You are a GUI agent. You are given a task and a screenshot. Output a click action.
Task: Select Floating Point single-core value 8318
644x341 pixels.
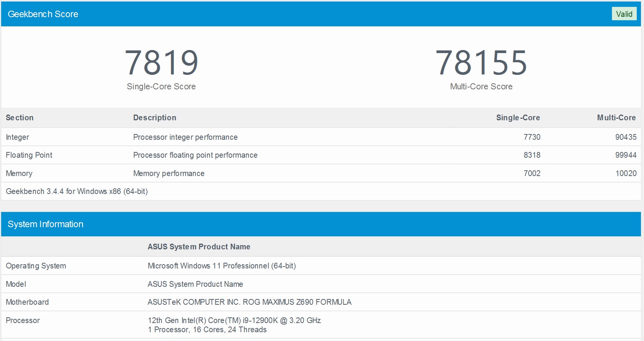point(532,155)
